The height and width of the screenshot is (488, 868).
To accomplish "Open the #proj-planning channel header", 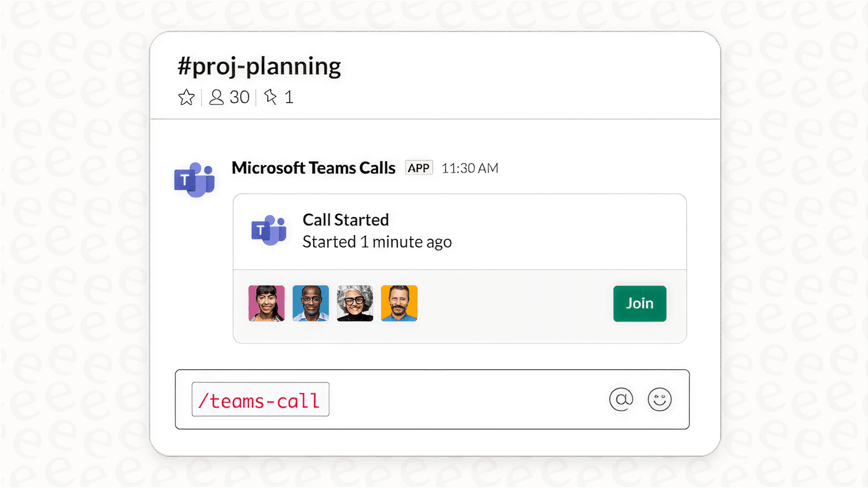I will 258,66.
